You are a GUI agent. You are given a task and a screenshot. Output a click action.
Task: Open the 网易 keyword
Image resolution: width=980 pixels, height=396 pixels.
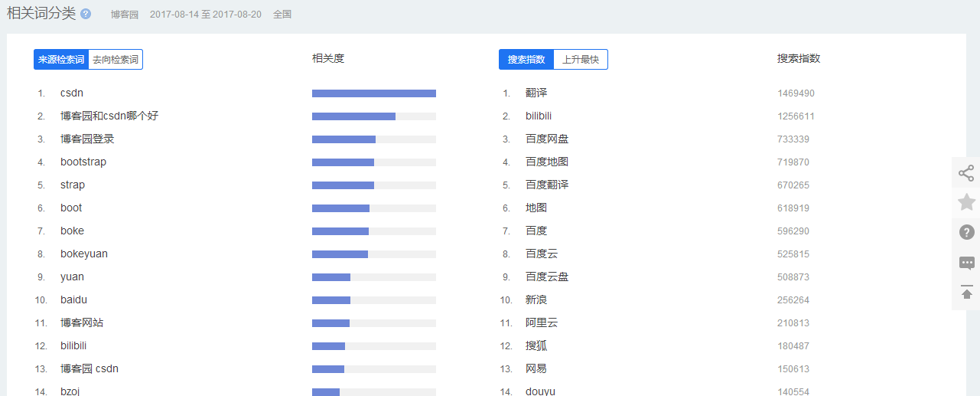[x=536, y=368]
